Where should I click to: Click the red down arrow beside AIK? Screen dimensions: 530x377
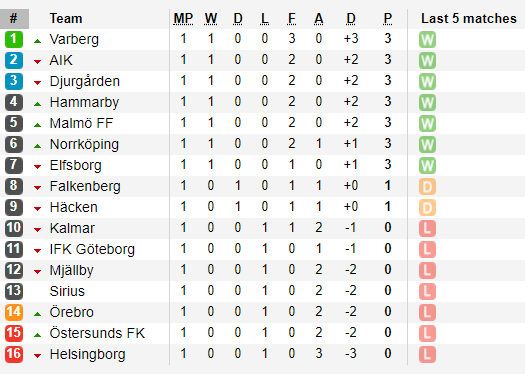click(x=38, y=62)
